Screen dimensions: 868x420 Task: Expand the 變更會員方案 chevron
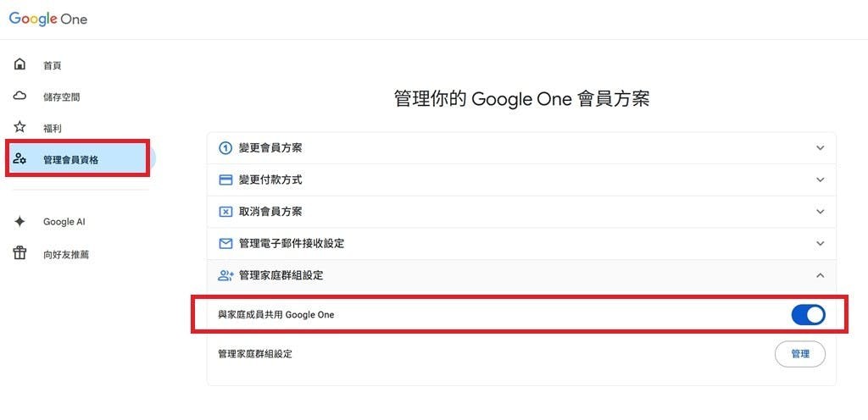[x=820, y=148]
